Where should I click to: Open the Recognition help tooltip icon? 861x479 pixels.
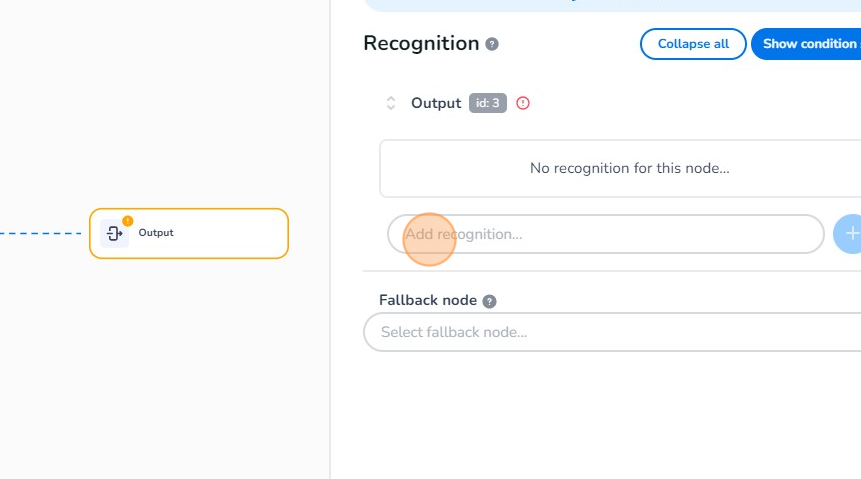pyautogui.click(x=491, y=44)
